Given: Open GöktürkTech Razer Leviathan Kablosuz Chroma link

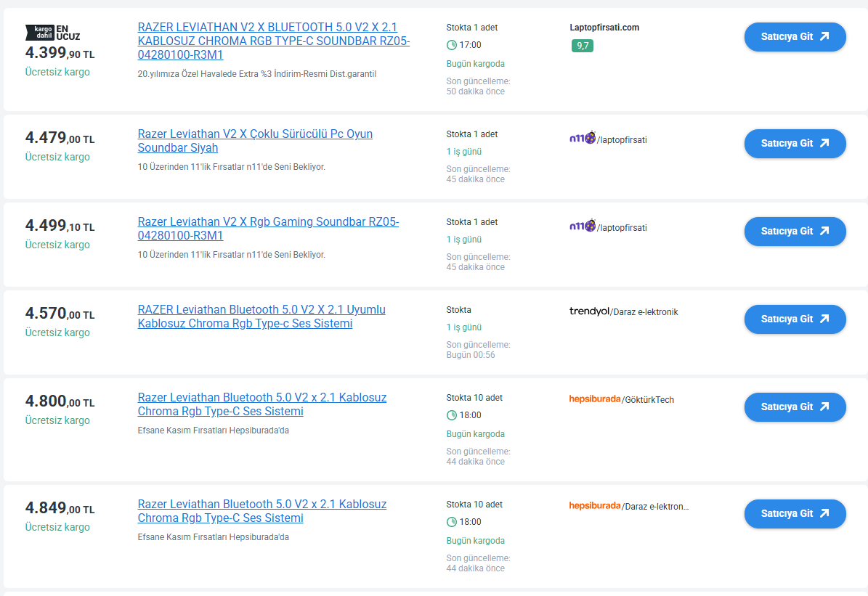Looking at the screenshot, I should (x=262, y=404).
